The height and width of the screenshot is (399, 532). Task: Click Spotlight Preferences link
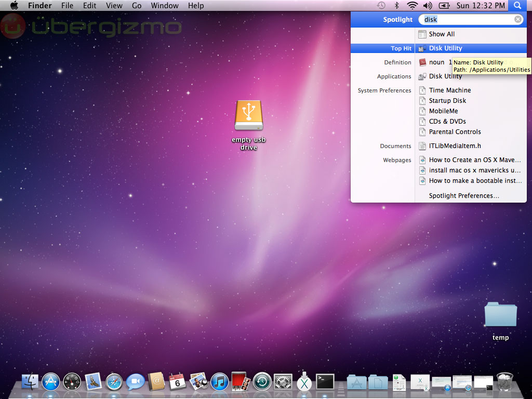(464, 196)
